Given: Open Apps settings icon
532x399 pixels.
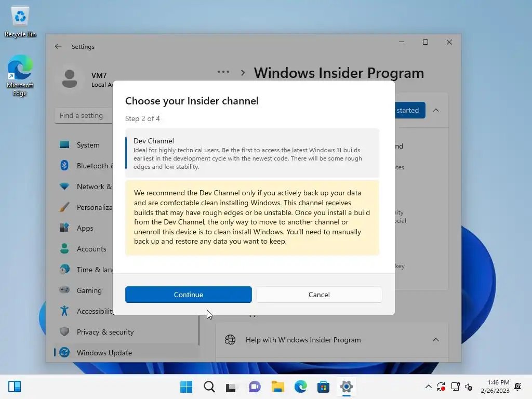Looking at the screenshot, I should click(64, 228).
